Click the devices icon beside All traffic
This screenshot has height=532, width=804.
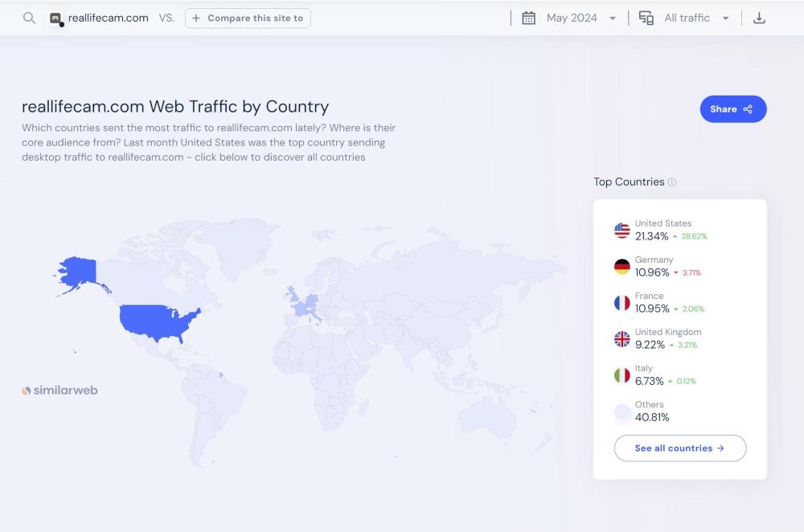pyautogui.click(x=646, y=18)
